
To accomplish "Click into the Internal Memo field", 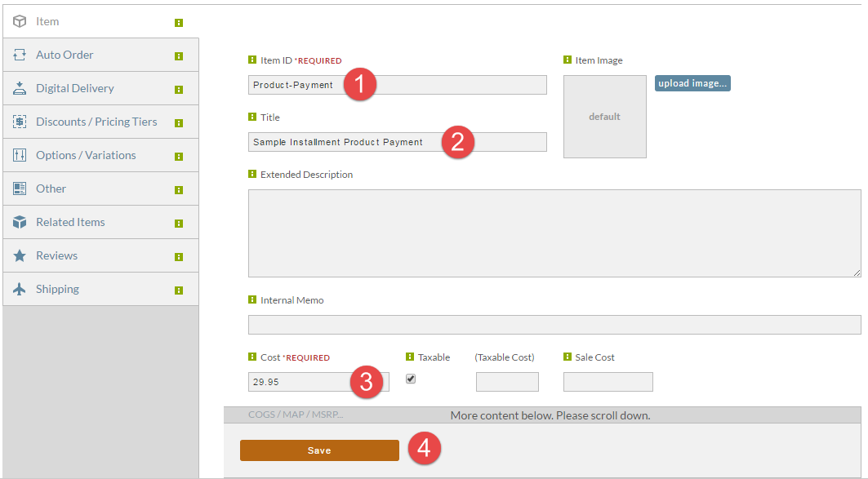I will (554, 325).
